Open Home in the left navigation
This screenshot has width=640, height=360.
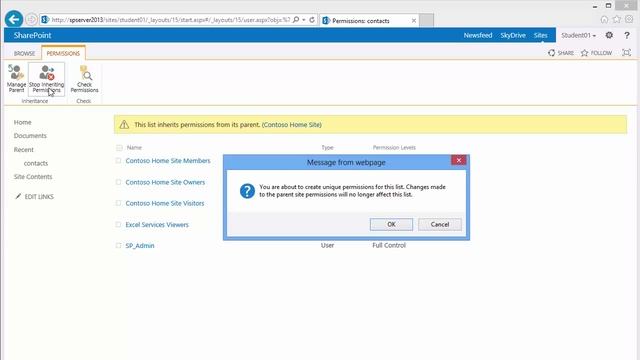22,122
